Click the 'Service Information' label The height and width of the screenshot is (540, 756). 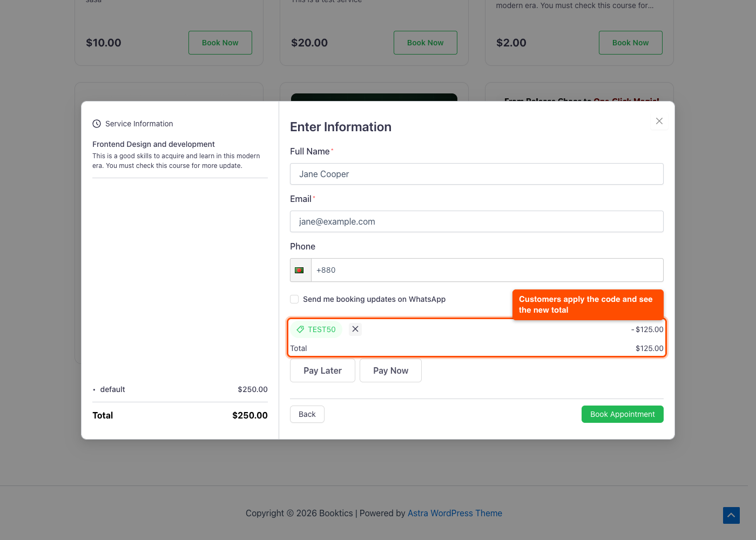(139, 124)
